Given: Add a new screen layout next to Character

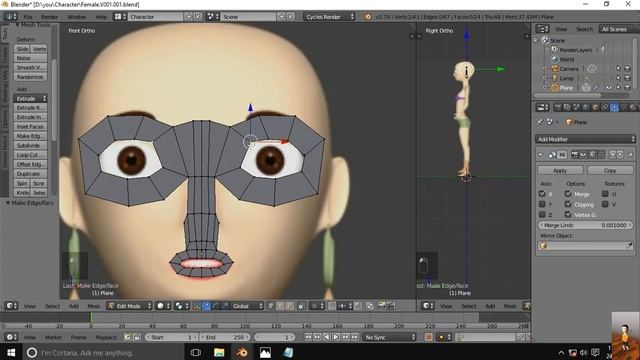Looking at the screenshot, I should coord(189,17).
